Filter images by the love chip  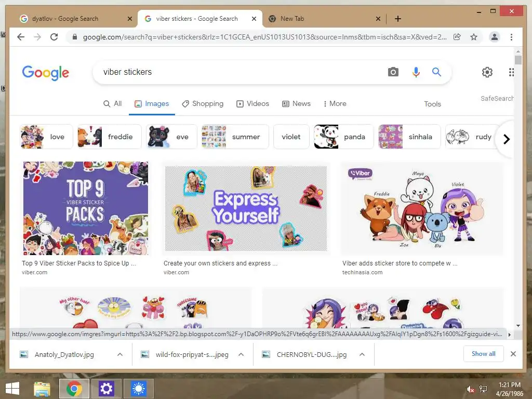click(x=46, y=137)
